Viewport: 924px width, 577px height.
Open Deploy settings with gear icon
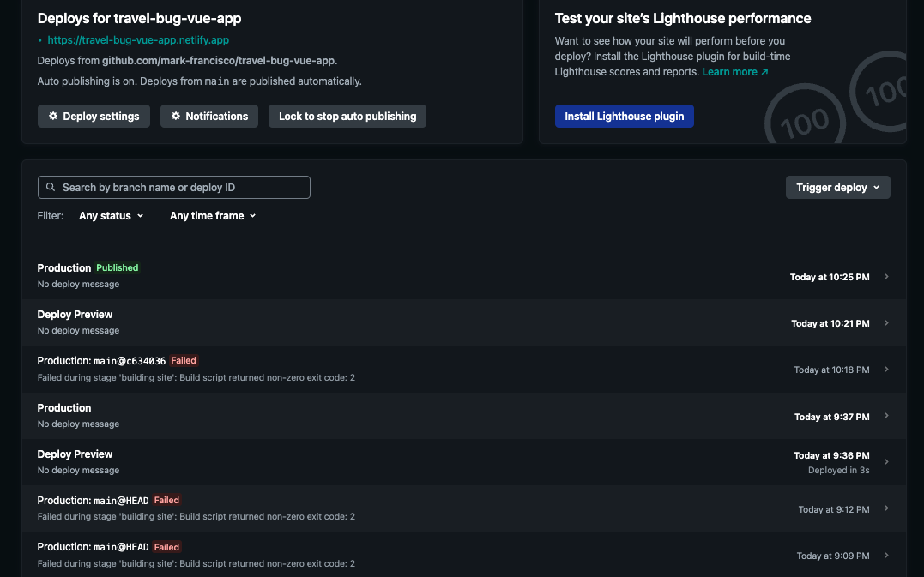[x=94, y=117]
